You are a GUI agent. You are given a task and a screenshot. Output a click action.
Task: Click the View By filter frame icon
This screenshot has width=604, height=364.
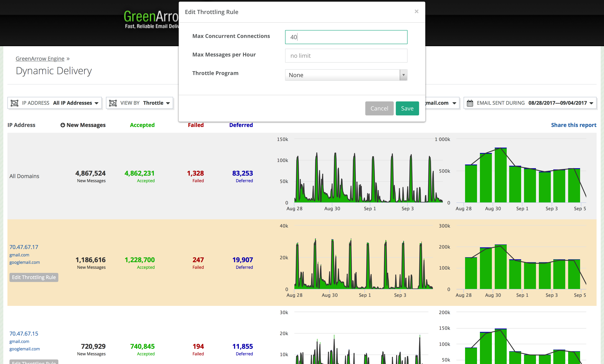pyautogui.click(x=113, y=103)
